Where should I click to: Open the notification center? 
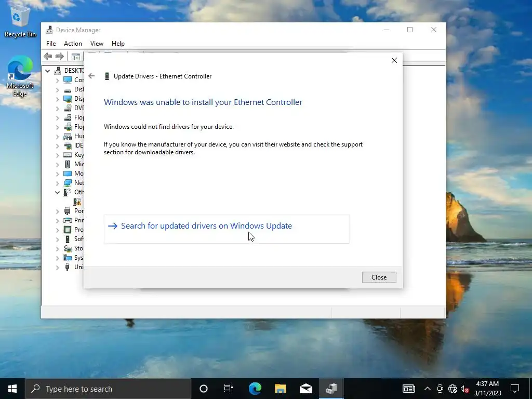[515, 389]
